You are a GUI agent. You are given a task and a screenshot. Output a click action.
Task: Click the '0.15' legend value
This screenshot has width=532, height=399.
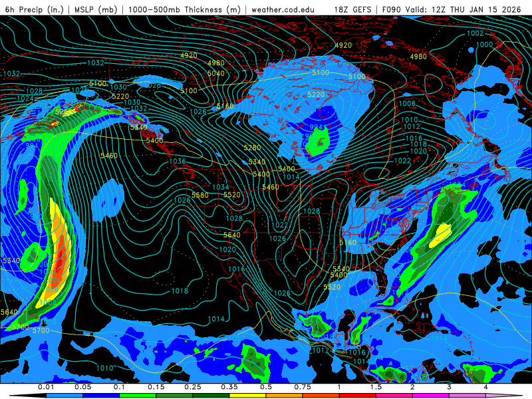coord(156,387)
